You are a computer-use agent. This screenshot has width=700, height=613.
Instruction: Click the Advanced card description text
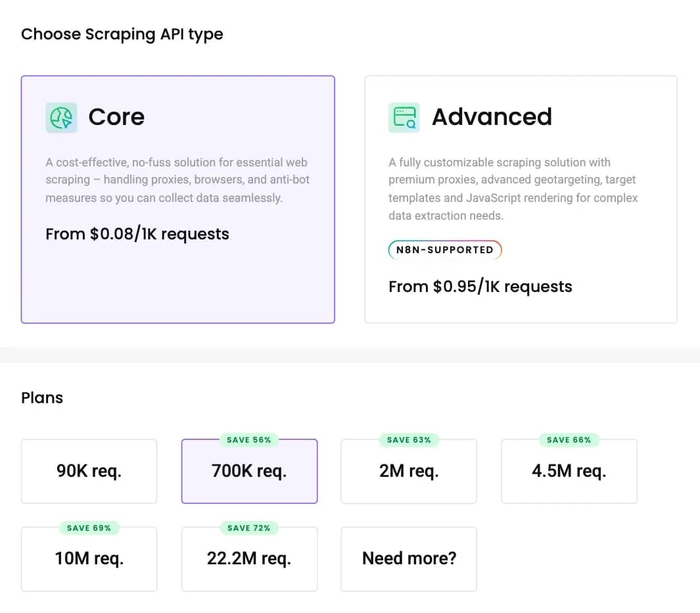click(513, 189)
